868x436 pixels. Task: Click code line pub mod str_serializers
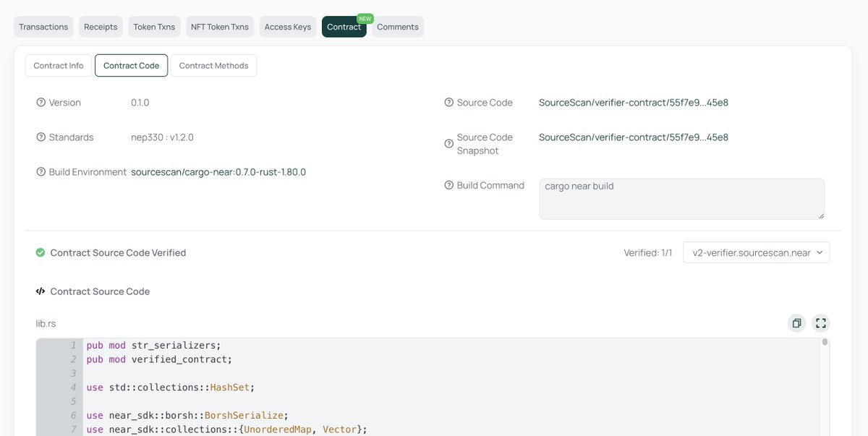pos(153,346)
